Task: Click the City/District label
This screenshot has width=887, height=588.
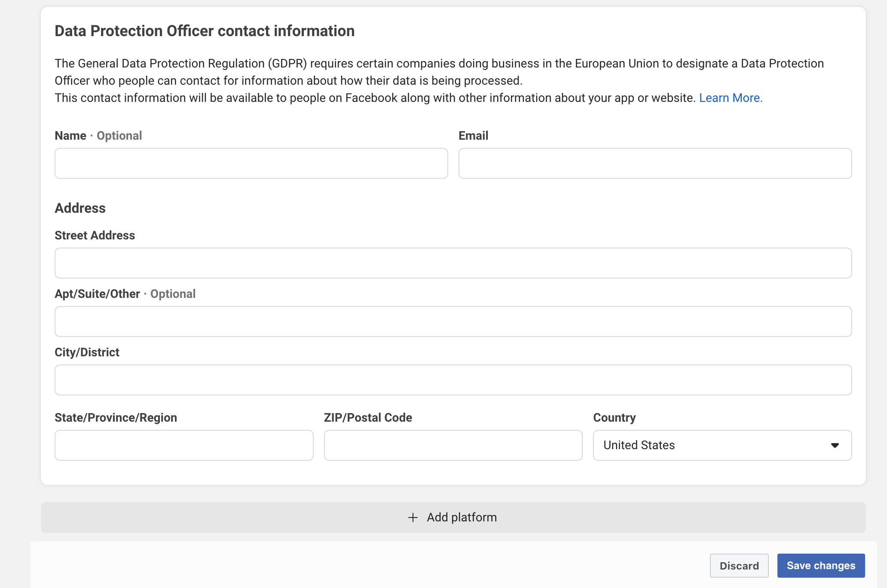Action: pyautogui.click(x=87, y=352)
